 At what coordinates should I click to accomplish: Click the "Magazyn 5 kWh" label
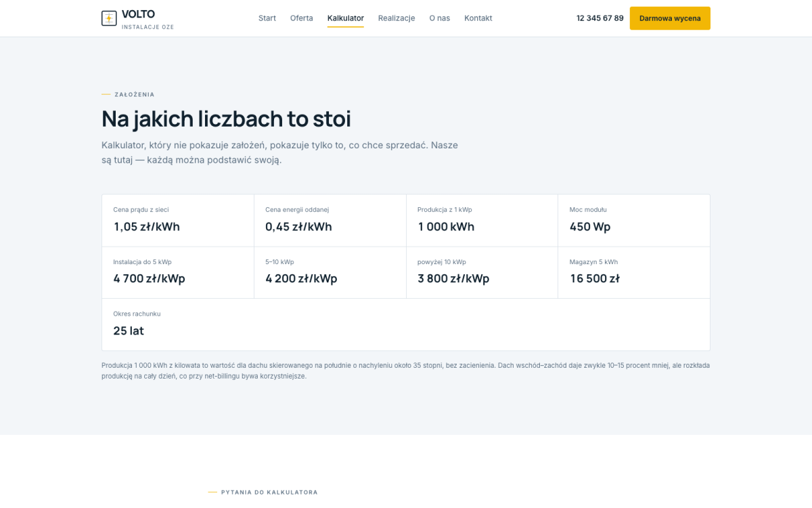point(593,262)
